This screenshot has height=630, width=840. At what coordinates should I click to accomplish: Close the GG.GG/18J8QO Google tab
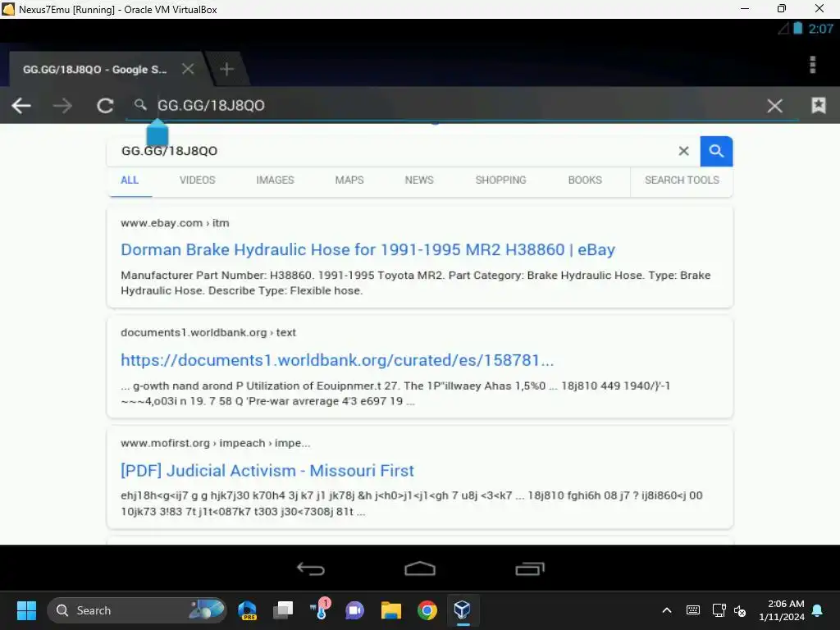188,69
